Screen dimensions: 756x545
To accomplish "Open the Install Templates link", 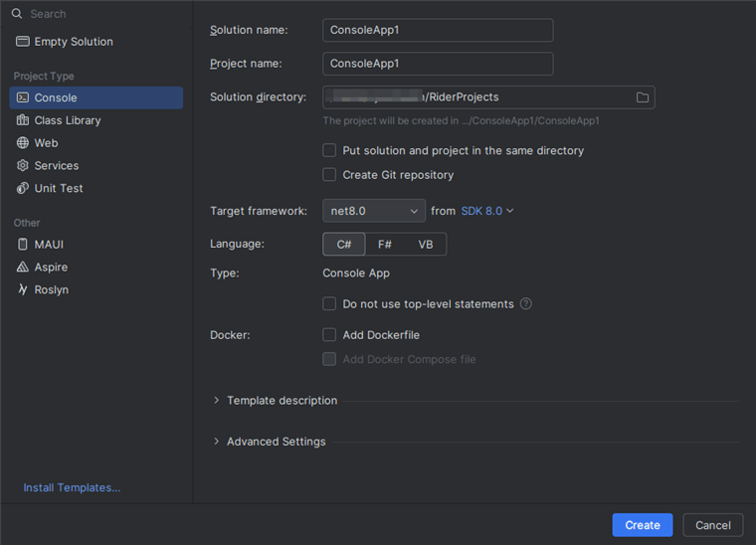I will [x=72, y=488].
